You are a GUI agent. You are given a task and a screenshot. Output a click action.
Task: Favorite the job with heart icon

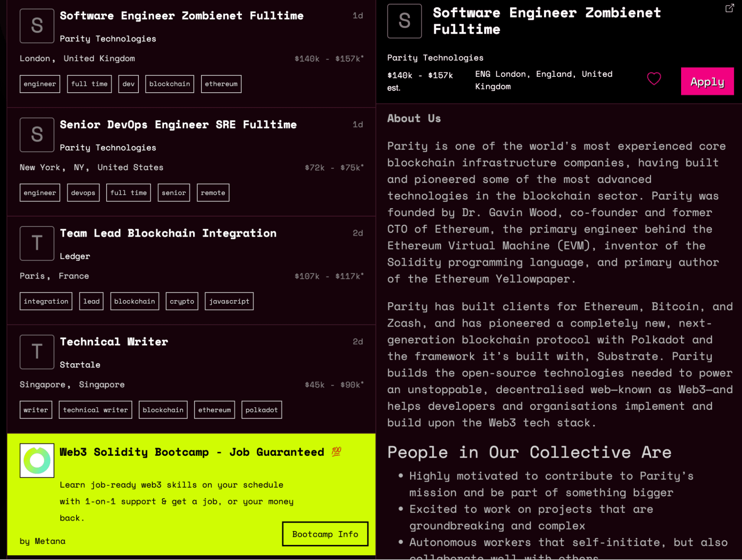click(x=654, y=79)
